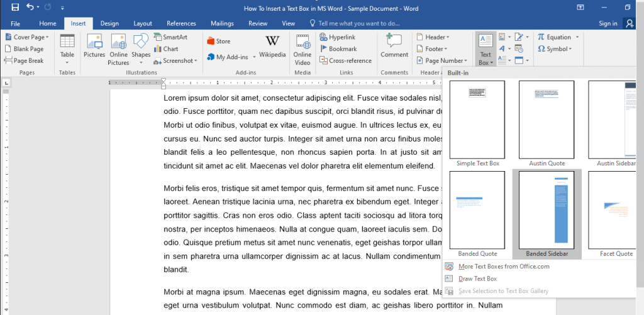Collapse the Text Box dropdown button
644x315 pixels.
(x=486, y=50)
